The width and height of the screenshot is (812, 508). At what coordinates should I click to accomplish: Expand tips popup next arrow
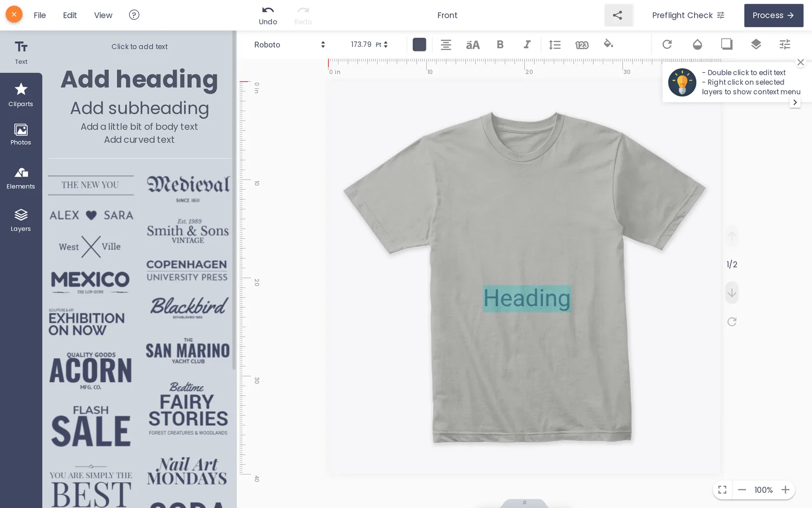[795, 102]
